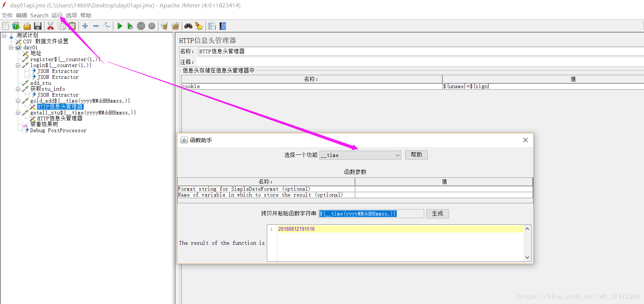The image size is (644, 304).
Task: Select CSV 数据文件设置 tree item
Action: pos(46,41)
